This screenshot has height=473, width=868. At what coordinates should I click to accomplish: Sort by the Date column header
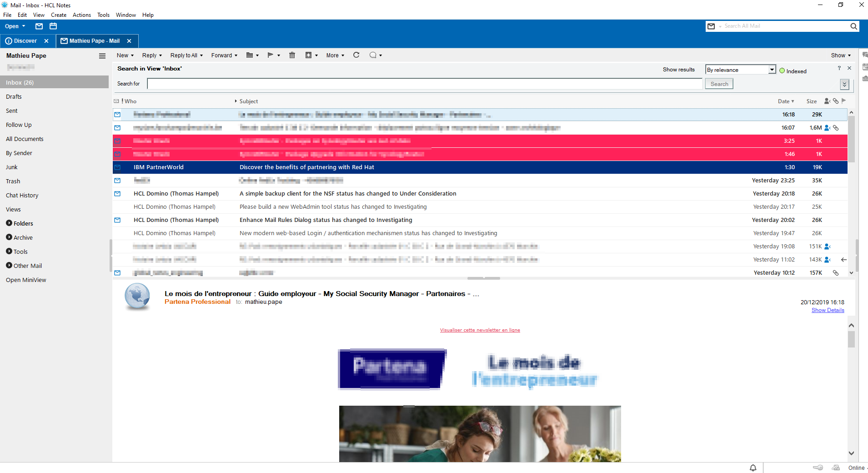[786, 101]
